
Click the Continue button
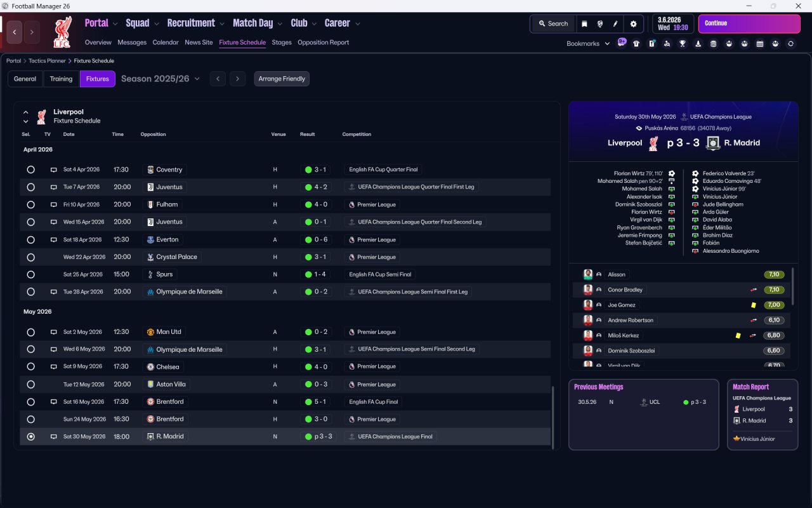click(749, 23)
